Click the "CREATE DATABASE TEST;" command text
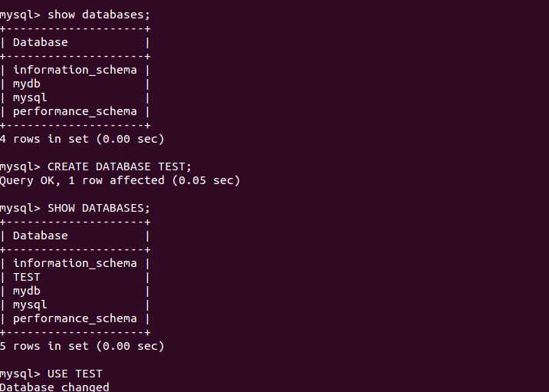549x392 pixels. click(x=119, y=166)
